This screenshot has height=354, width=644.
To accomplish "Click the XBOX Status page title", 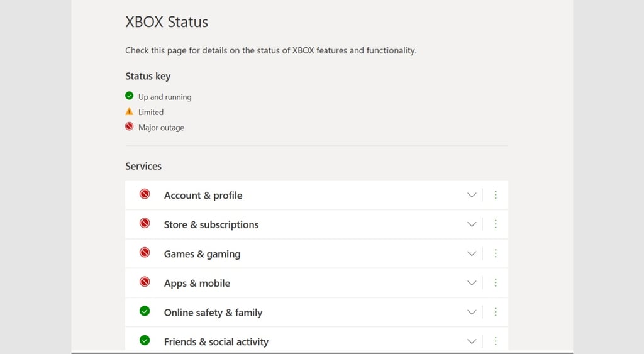I will (x=167, y=22).
